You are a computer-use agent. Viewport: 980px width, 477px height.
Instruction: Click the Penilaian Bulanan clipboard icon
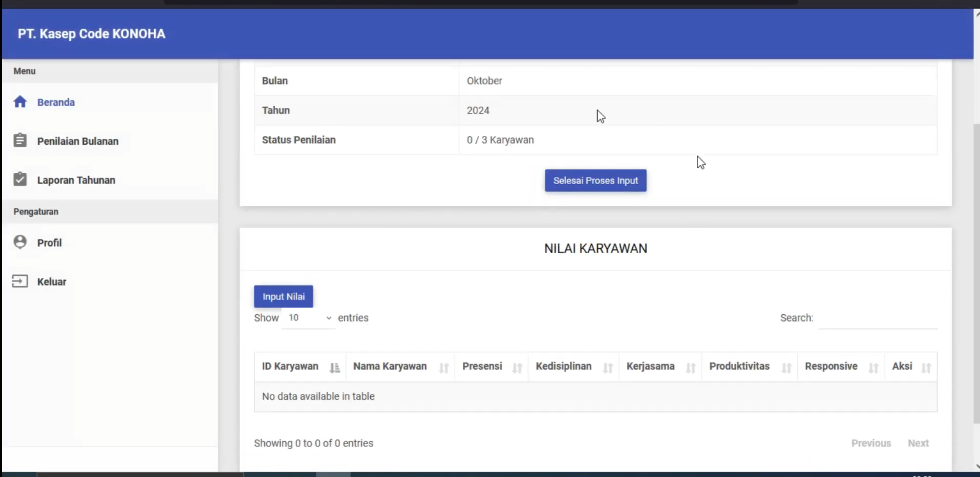20,140
